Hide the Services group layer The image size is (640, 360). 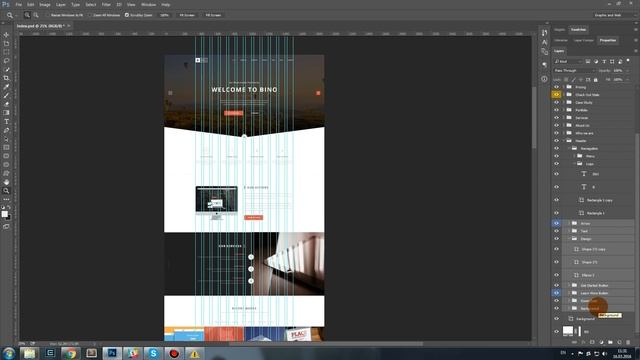[x=556, y=118]
